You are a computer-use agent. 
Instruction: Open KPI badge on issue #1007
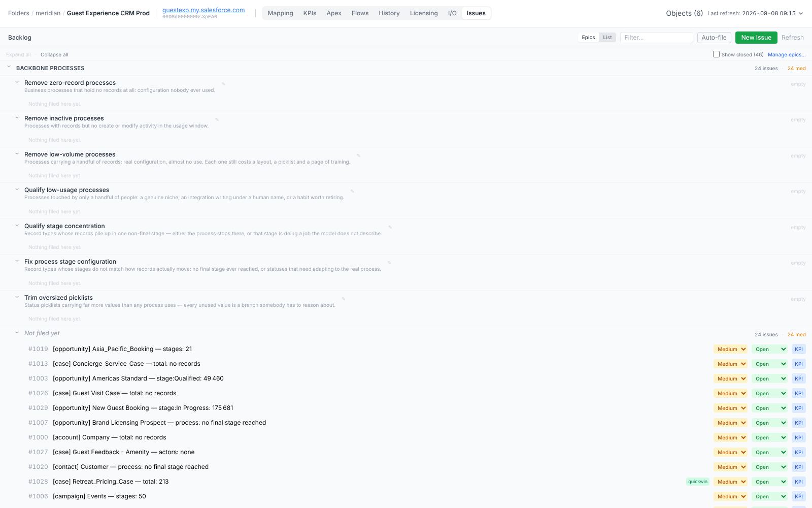pos(799,423)
